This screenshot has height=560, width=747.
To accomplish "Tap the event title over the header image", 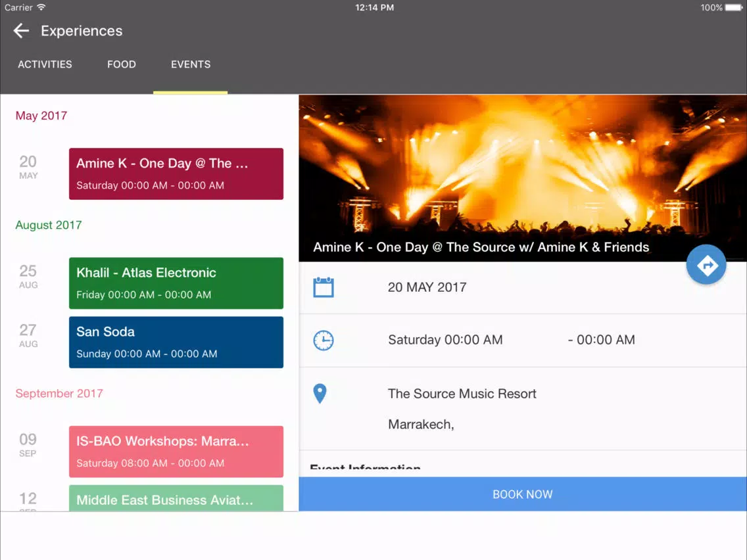I will pos(481,247).
